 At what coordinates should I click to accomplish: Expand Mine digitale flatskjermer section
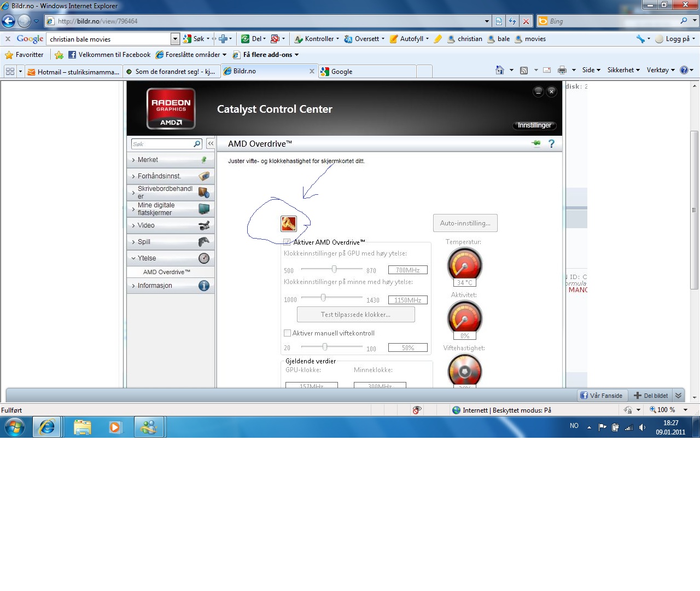click(x=171, y=209)
